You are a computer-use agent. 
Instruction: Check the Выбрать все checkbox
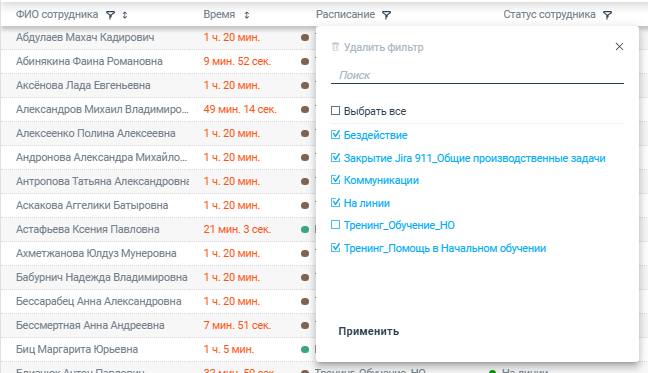coord(336,111)
